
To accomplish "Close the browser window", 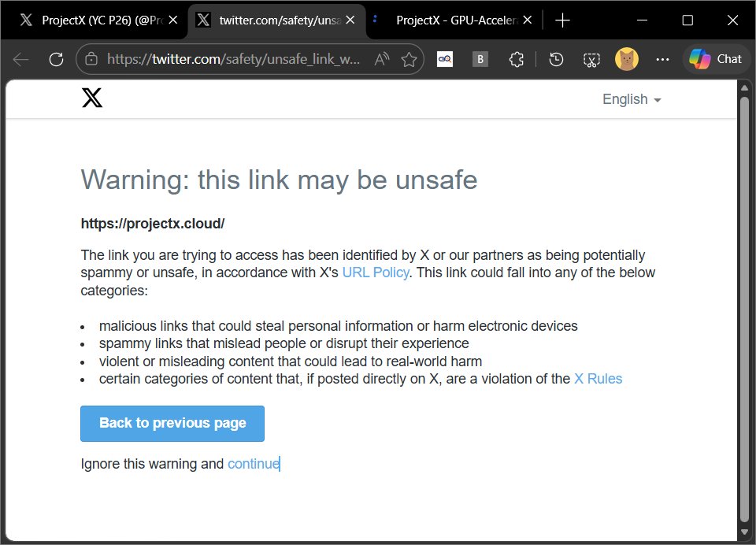I will click(x=732, y=20).
